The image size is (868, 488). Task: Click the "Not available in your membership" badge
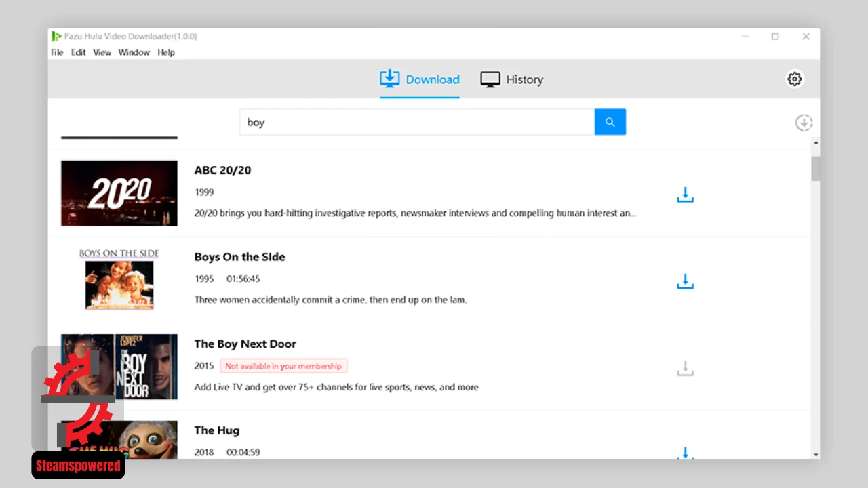pyautogui.click(x=283, y=366)
